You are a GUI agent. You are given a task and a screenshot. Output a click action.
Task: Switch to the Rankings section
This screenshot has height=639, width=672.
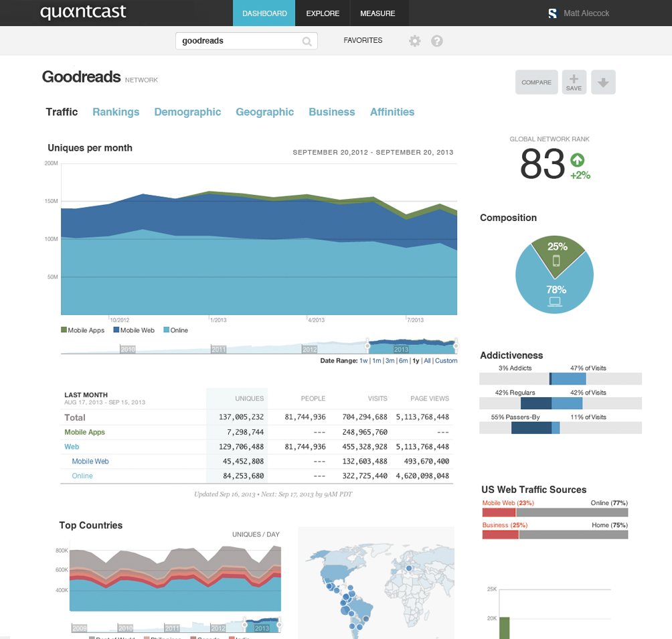pos(116,112)
